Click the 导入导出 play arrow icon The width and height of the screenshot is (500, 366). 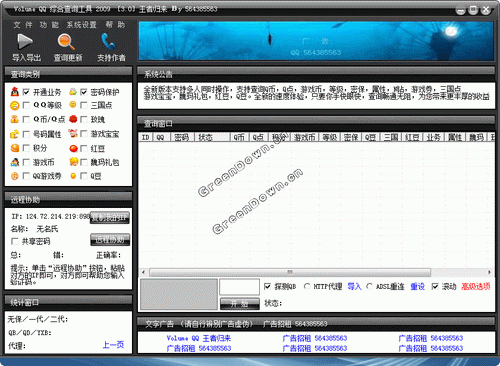coord(25,42)
